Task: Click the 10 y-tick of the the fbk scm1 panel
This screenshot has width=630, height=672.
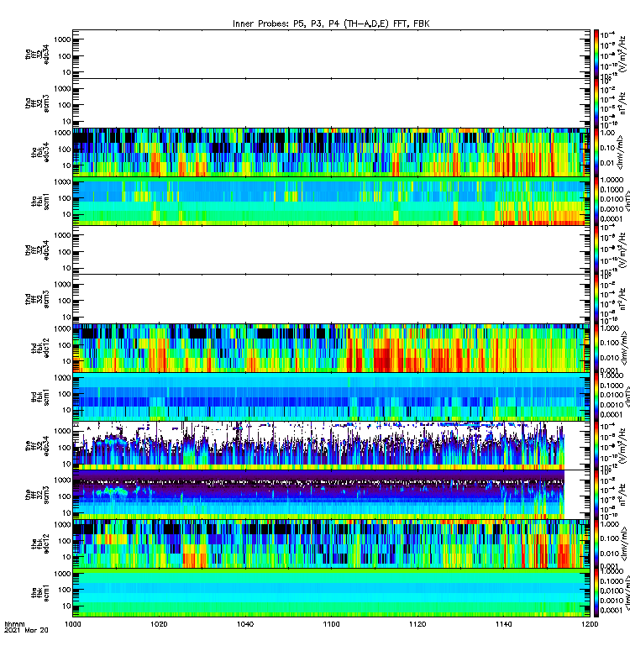Action: tap(66, 606)
